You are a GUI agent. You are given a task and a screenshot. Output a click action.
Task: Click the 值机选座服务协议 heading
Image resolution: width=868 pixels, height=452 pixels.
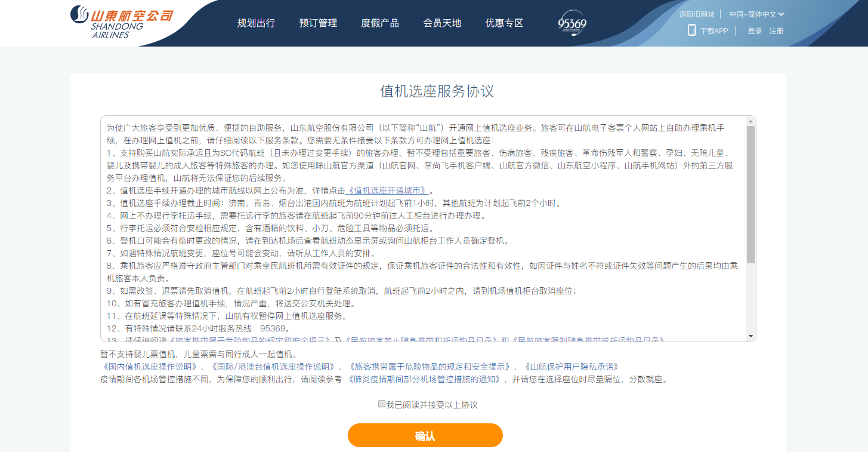(x=437, y=91)
